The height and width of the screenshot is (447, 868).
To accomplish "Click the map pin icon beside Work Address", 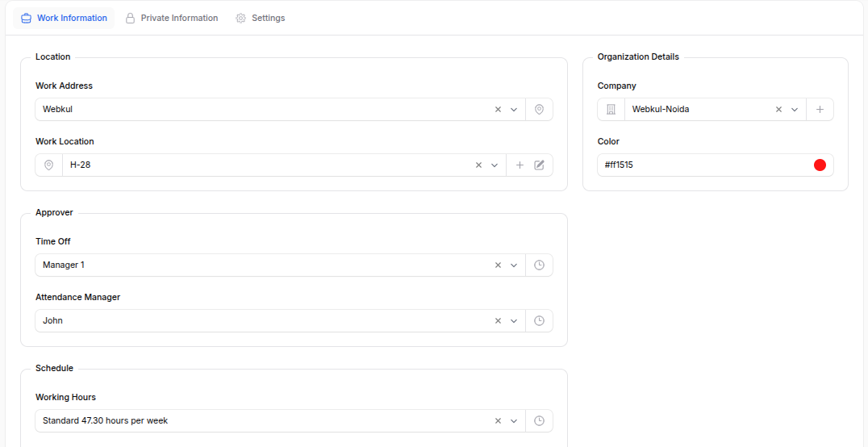I will pos(539,110).
